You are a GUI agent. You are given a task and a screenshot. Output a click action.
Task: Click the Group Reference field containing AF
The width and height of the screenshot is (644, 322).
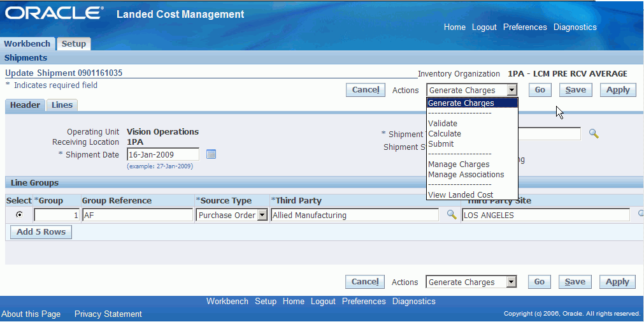[138, 215]
